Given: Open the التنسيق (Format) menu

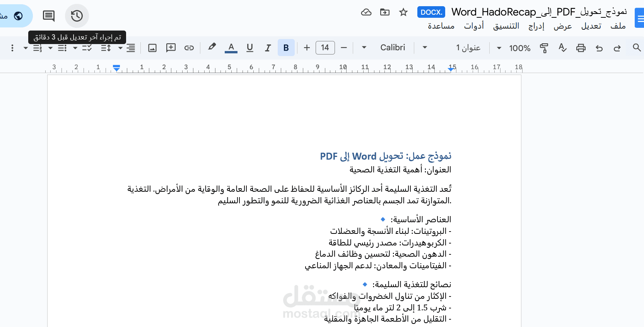Looking at the screenshot, I should click(506, 26).
